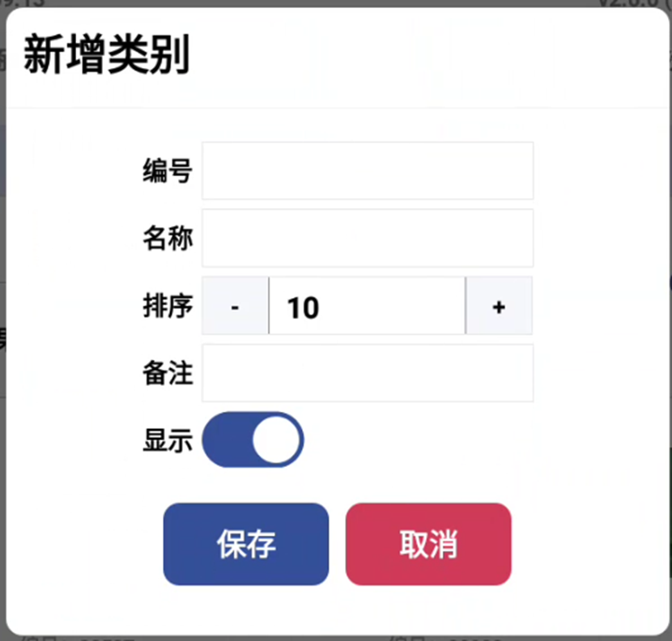Decrease the 排序 value with minus button
Screen dimensions: 672x641
click(x=235, y=306)
